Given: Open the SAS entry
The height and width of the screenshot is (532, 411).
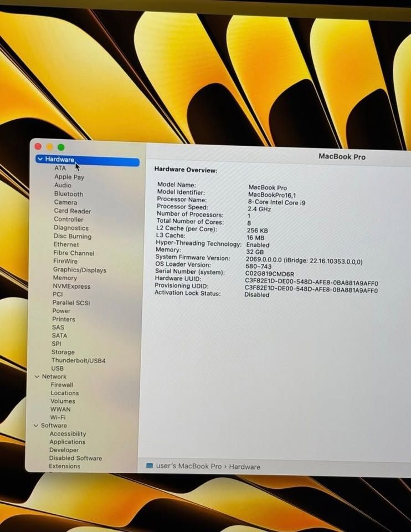Looking at the screenshot, I should [58, 328].
